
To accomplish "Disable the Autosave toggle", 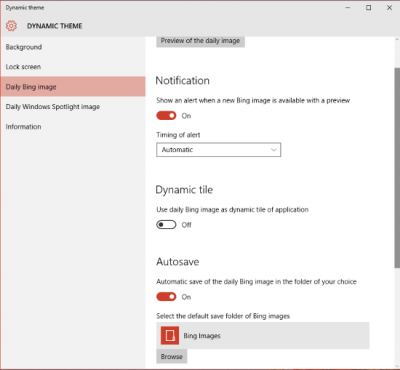I will pyautogui.click(x=166, y=297).
